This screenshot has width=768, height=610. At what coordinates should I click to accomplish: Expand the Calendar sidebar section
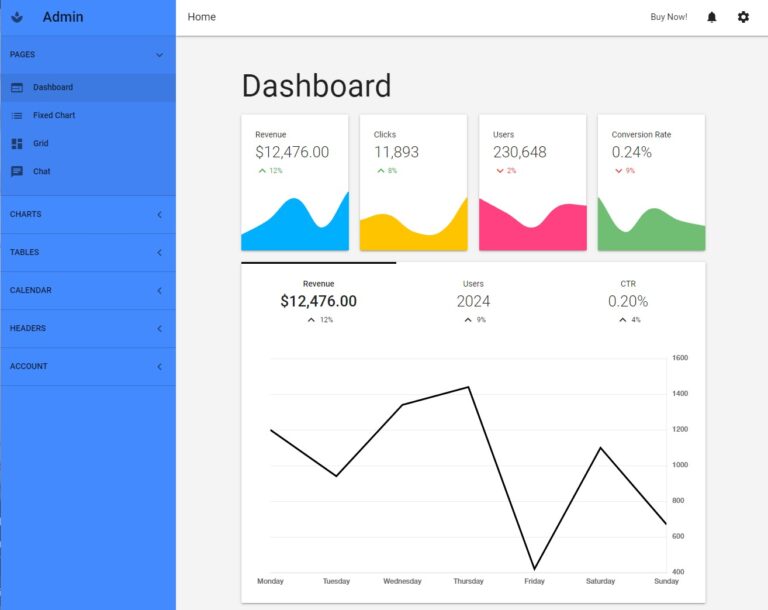tap(159, 290)
